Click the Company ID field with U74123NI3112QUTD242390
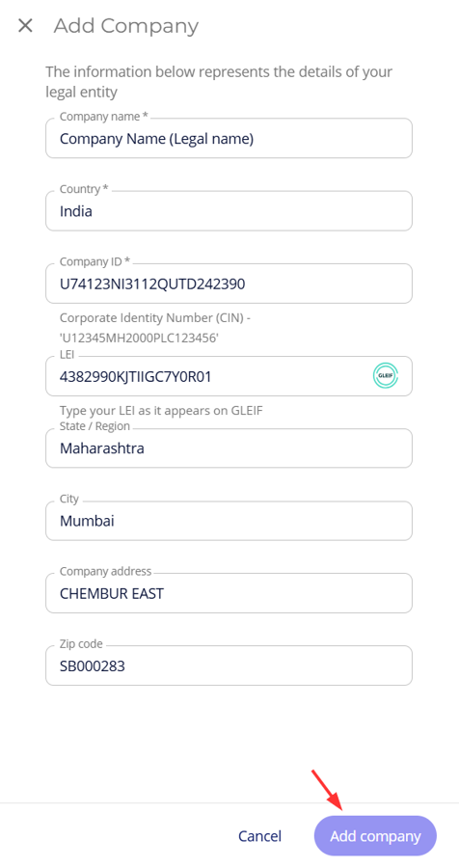The image size is (459, 868). pyautogui.click(x=229, y=284)
